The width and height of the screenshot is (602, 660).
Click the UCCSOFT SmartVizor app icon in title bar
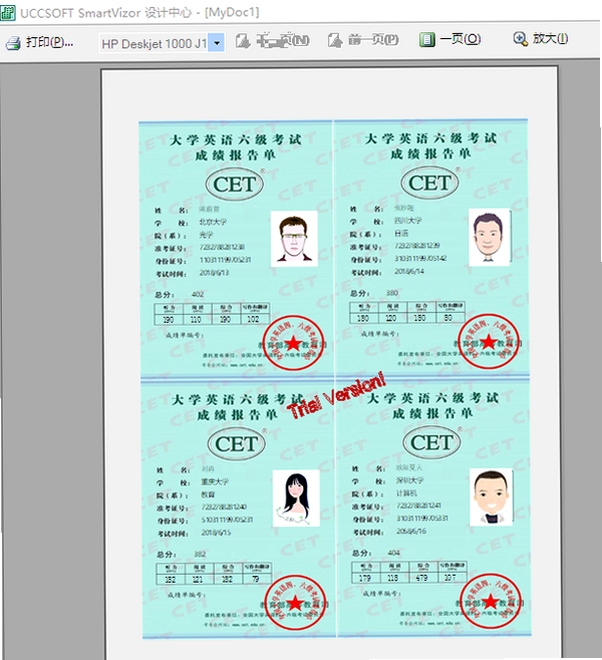pyautogui.click(x=8, y=13)
